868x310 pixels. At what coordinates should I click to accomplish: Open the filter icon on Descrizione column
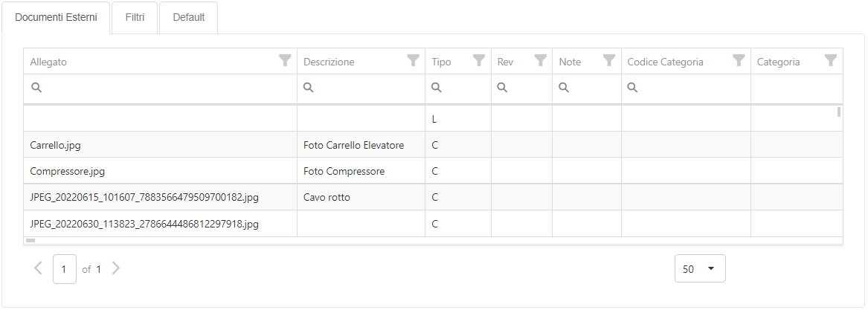point(413,61)
